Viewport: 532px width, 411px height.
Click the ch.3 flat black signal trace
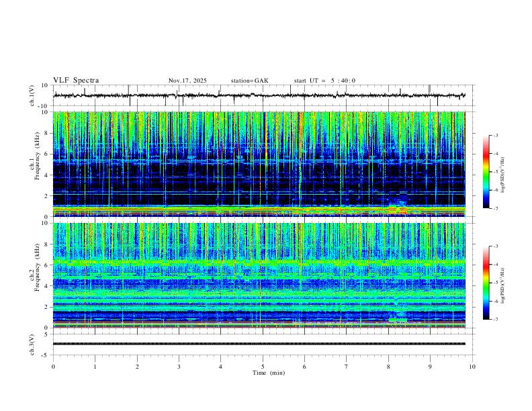(x=259, y=344)
